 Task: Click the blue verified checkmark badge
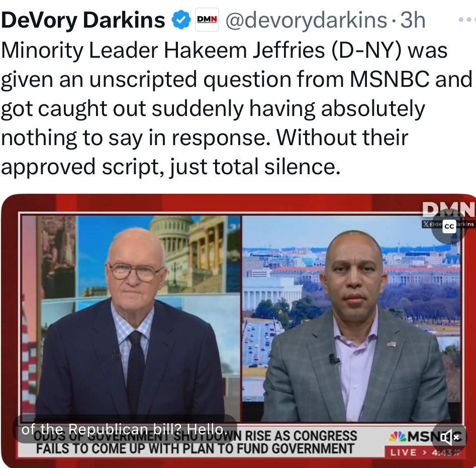coord(181,20)
